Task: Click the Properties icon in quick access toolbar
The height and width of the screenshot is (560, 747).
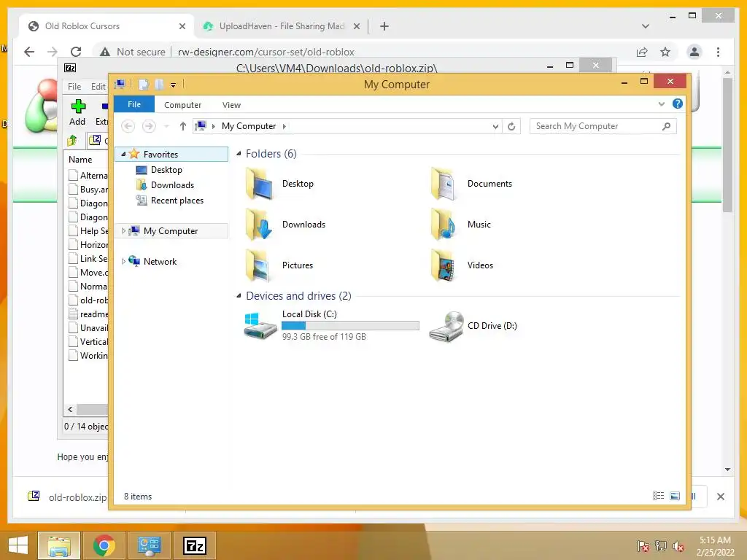Action: 144,85
